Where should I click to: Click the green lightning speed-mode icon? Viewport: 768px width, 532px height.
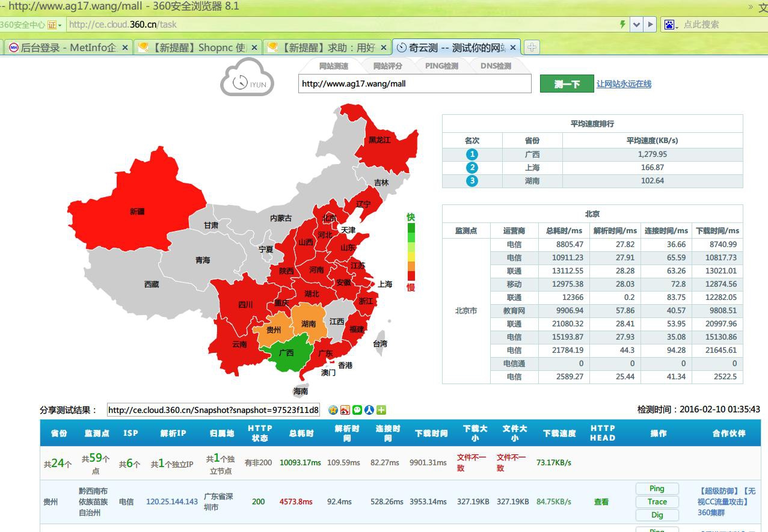(622, 25)
